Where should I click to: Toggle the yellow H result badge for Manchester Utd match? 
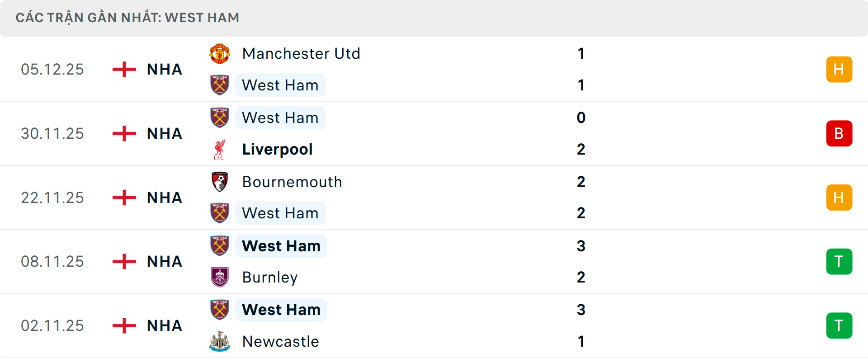click(x=839, y=69)
